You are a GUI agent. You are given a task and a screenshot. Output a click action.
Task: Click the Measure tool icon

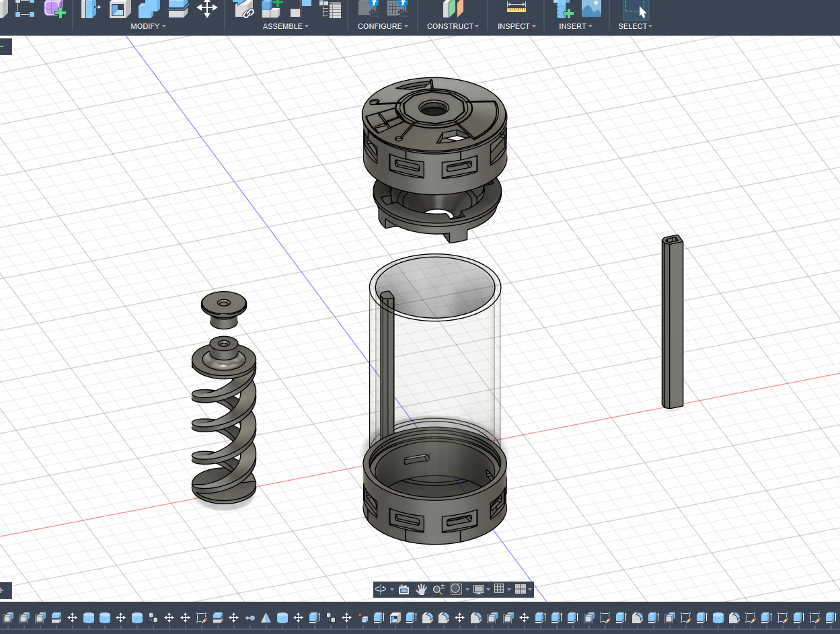click(517, 8)
